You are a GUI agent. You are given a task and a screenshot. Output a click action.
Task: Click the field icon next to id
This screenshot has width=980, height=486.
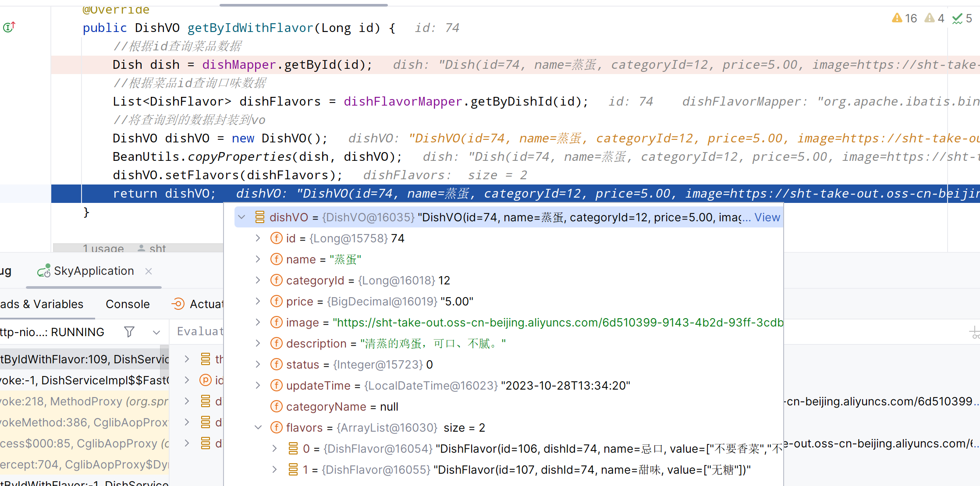pyautogui.click(x=276, y=238)
